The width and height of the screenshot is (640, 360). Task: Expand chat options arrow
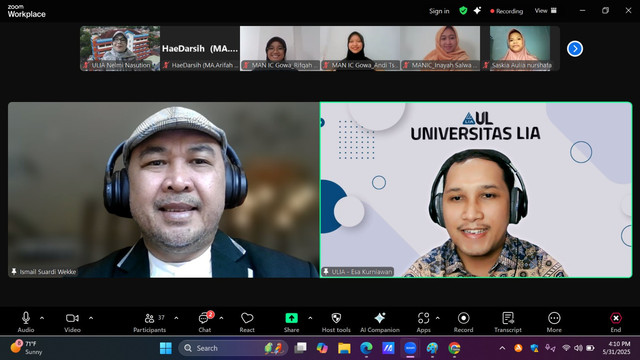(221, 318)
